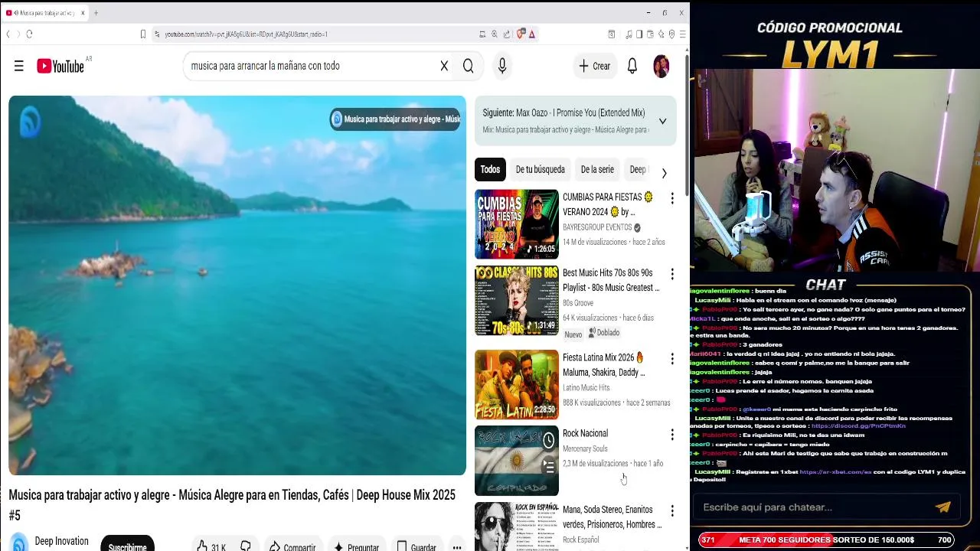Click the Guardar save button
The image size is (980, 551).
(416, 546)
